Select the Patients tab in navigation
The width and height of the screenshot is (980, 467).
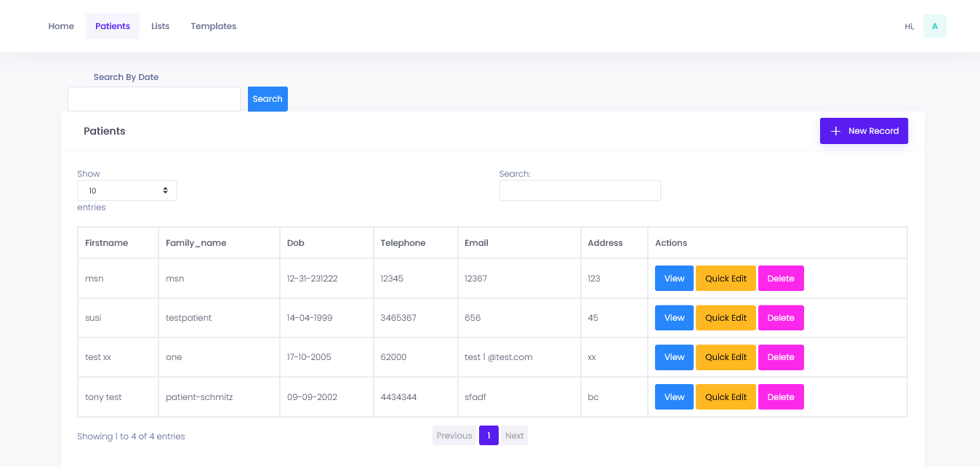point(113,26)
